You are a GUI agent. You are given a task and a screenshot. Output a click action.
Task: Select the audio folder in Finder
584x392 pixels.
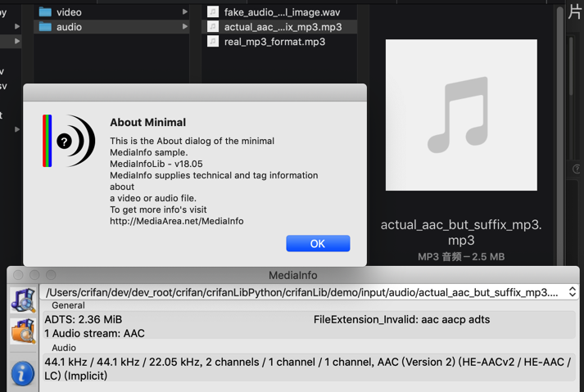pyautogui.click(x=111, y=27)
